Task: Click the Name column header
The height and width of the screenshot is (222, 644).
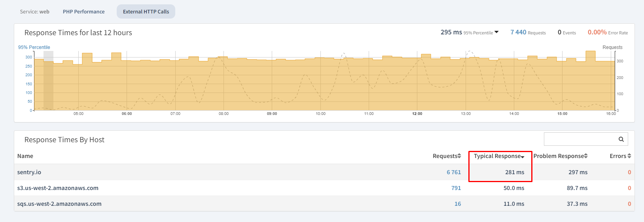Action: [25, 156]
